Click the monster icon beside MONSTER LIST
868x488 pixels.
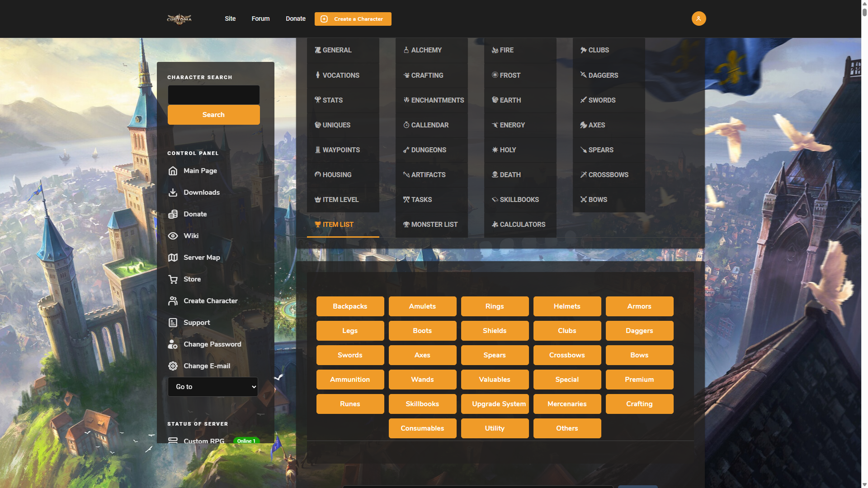[406, 225]
